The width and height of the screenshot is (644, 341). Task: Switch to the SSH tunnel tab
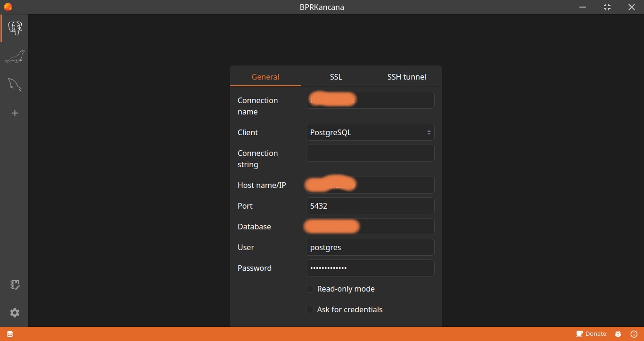[x=406, y=76]
